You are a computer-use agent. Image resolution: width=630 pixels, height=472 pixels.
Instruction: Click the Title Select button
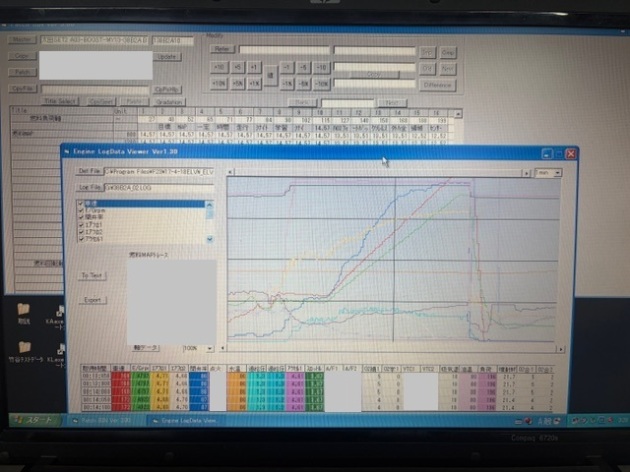pyautogui.click(x=61, y=101)
